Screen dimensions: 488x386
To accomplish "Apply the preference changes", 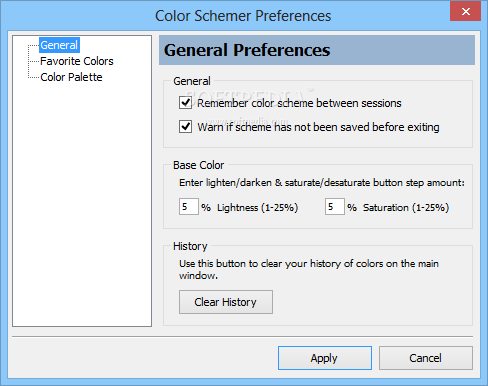I will click(325, 358).
